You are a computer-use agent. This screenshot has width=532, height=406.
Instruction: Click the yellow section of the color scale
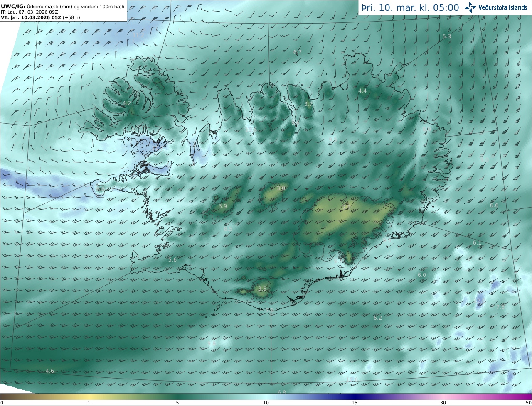(89, 396)
